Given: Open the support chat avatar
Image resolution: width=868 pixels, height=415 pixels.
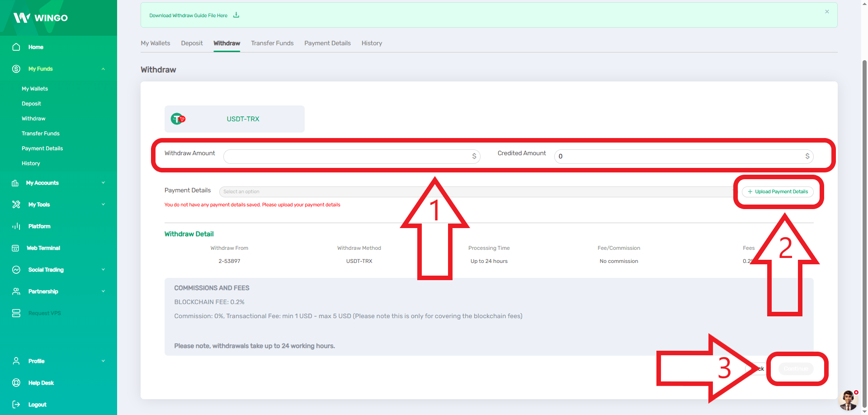Looking at the screenshot, I should 848,400.
